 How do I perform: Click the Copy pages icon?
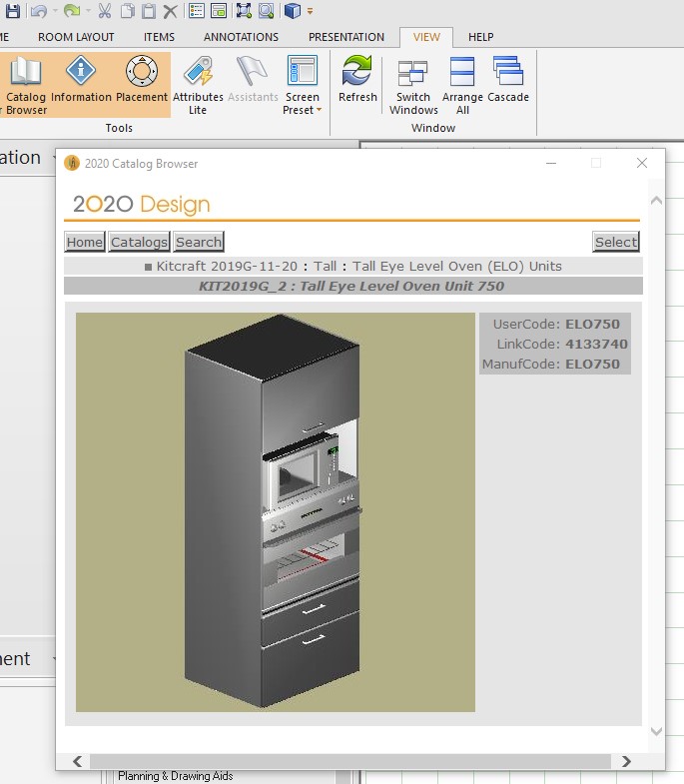click(x=128, y=11)
